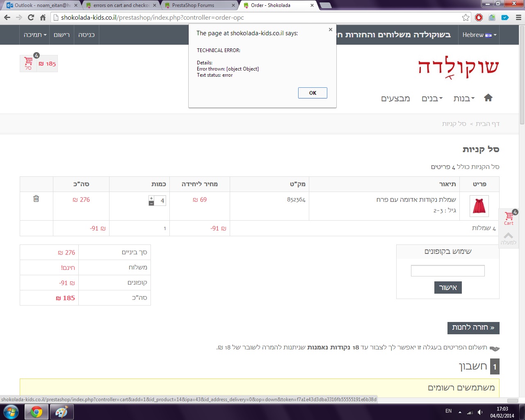Click the Outlook icon on the first tab
The image size is (525, 420).
pyautogui.click(x=9, y=5)
